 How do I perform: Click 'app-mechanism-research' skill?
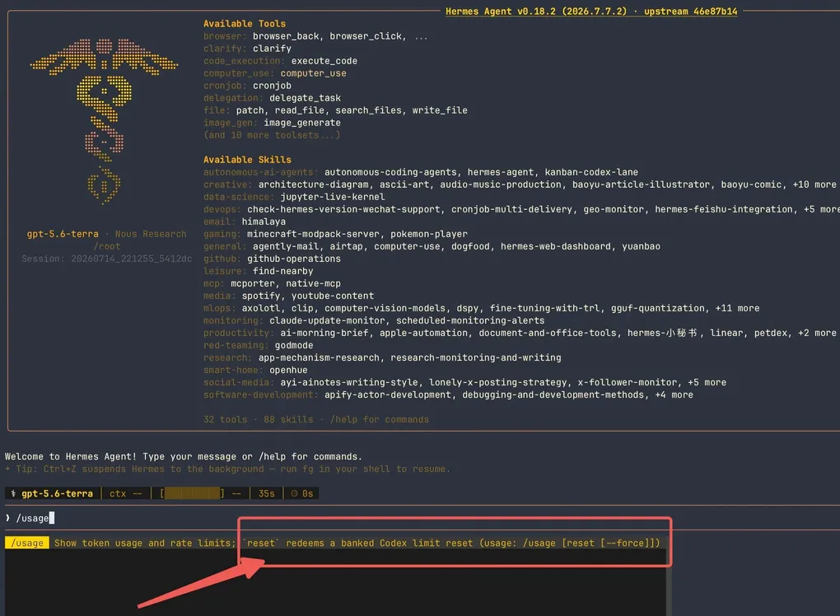(x=319, y=357)
